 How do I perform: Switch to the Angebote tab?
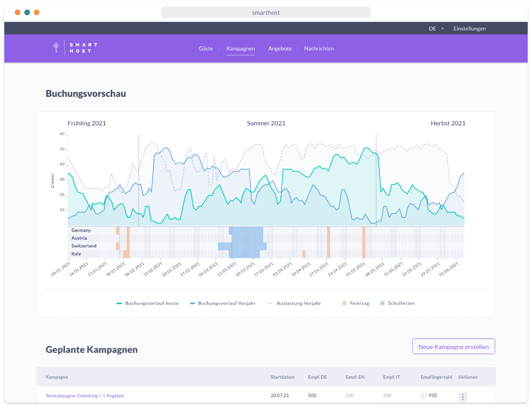tap(280, 48)
